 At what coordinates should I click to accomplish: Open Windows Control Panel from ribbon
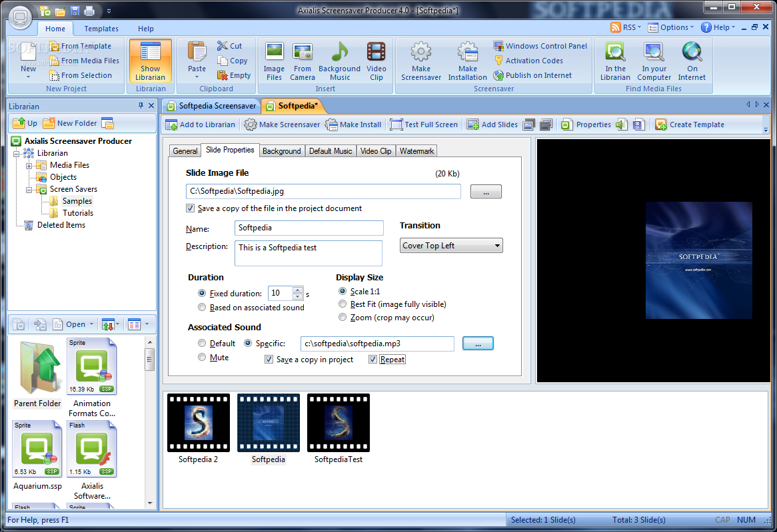[x=540, y=45]
